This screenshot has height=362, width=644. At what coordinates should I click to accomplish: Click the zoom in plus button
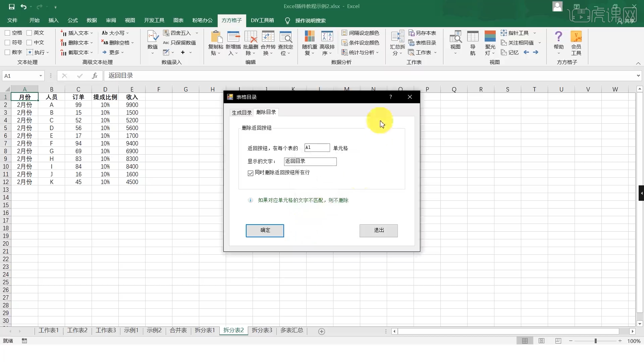[620, 341]
